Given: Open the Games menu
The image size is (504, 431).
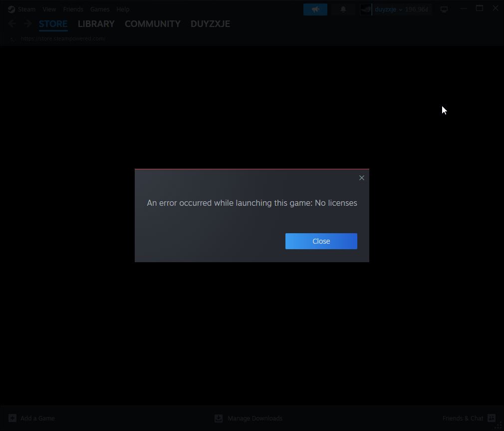Looking at the screenshot, I should pos(100,9).
